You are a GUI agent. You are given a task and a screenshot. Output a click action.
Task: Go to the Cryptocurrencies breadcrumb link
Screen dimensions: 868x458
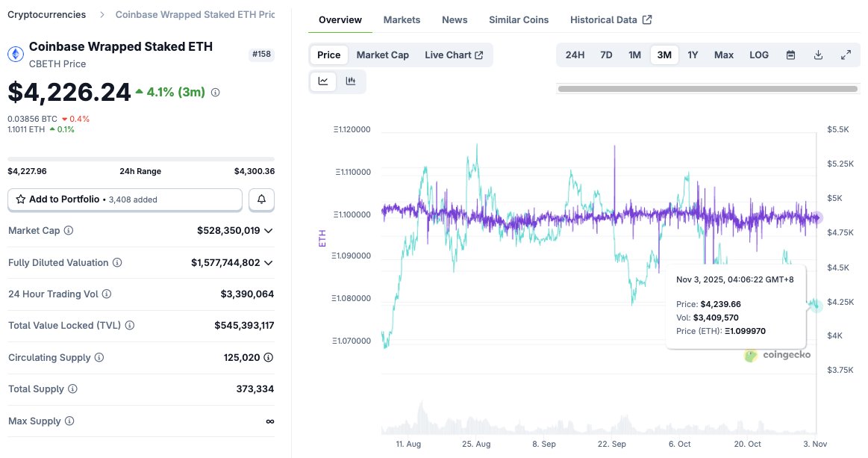click(x=46, y=14)
